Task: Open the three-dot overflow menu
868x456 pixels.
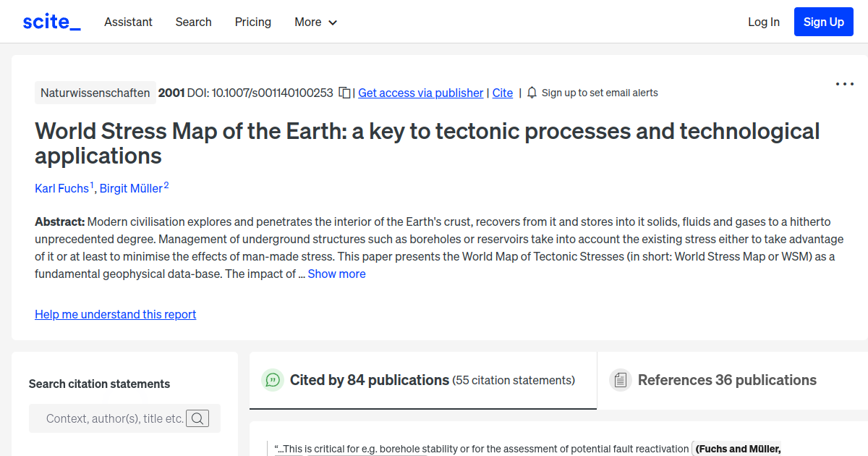Action: click(844, 84)
